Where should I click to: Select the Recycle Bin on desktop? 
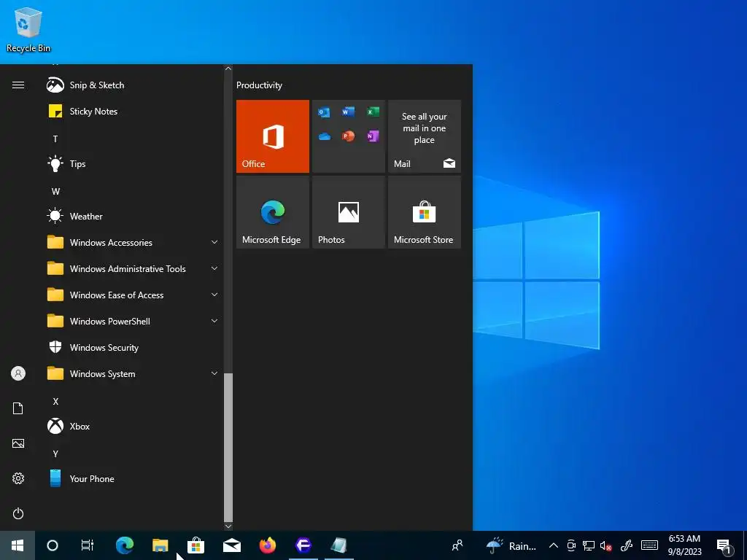pyautogui.click(x=28, y=29)
